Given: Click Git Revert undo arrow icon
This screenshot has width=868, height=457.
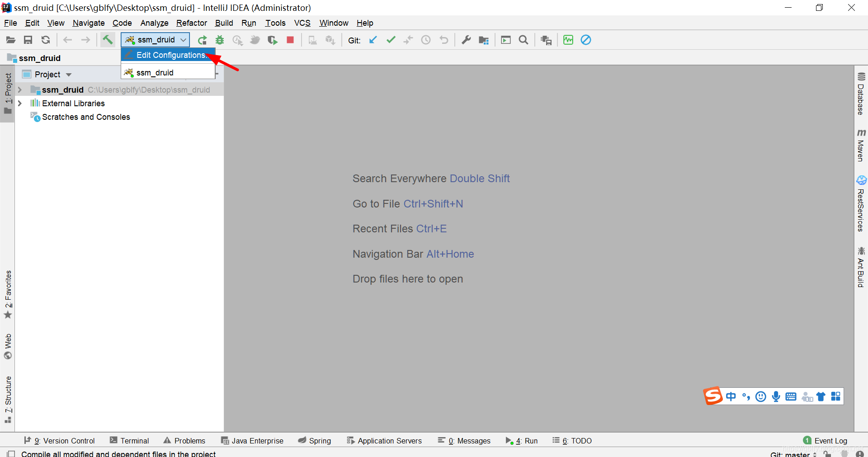Looking at the screenshot, I should click(444, 40).
